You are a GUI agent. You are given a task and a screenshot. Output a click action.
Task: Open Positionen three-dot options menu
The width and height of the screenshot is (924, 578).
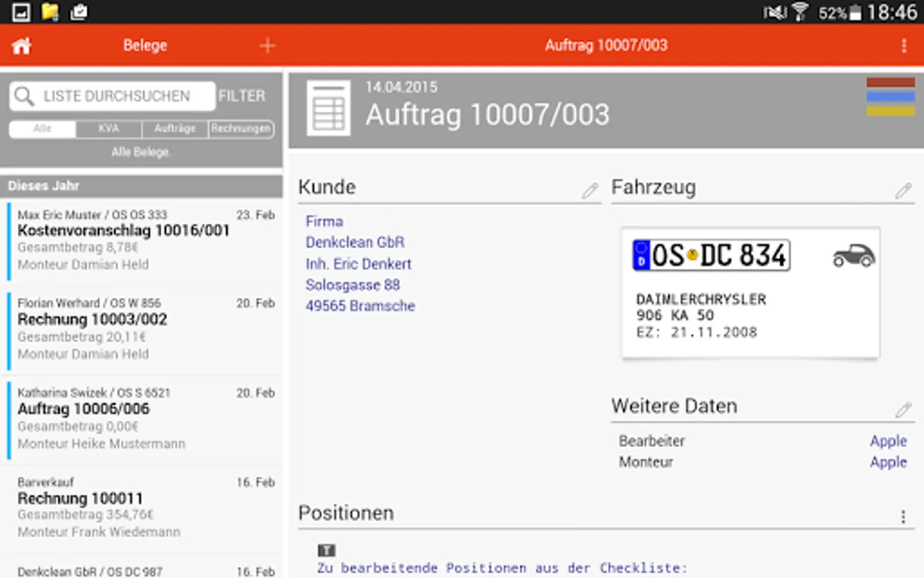(x=903, y=516)
